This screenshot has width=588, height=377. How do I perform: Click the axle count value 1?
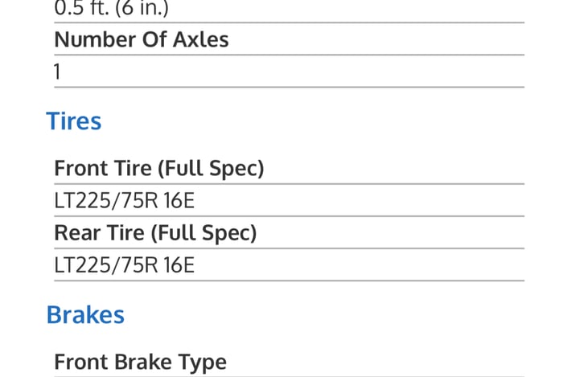pos(58,72)
